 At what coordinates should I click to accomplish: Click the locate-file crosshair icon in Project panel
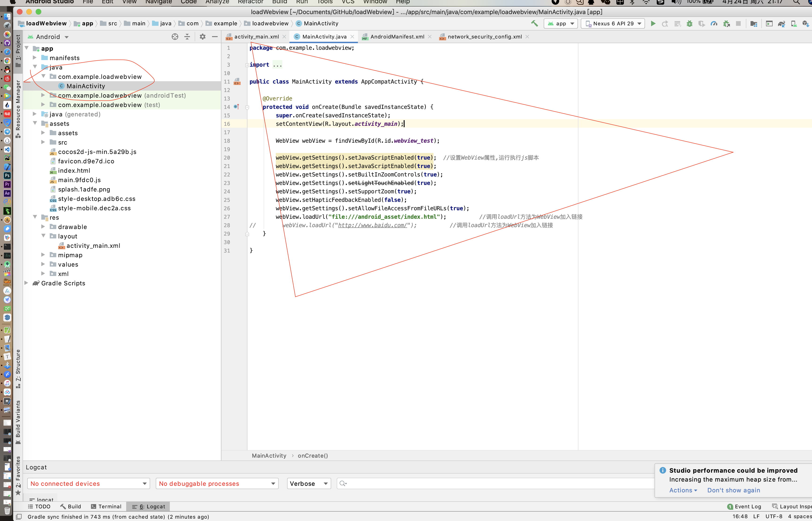tap(175, 37)
